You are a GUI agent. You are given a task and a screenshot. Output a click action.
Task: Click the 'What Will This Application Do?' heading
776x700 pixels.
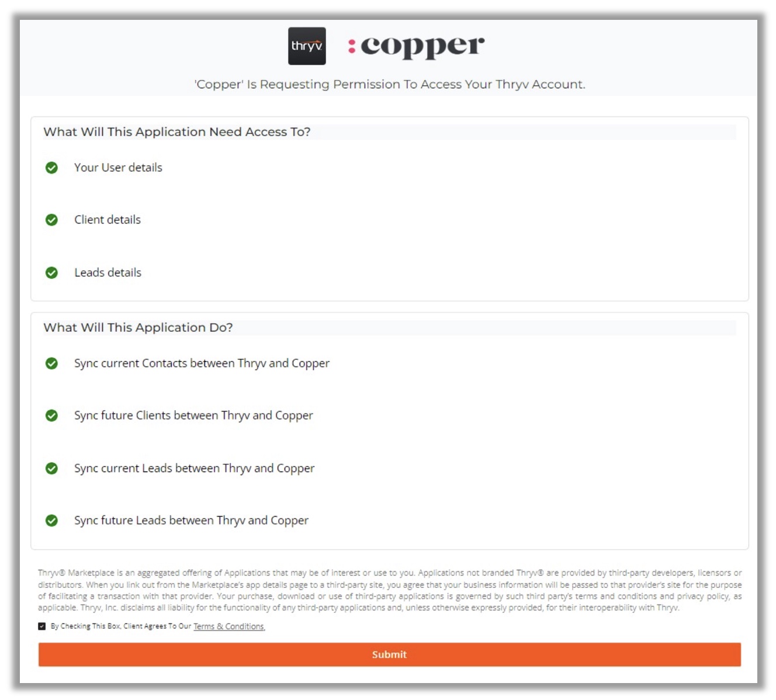point(138,328)
